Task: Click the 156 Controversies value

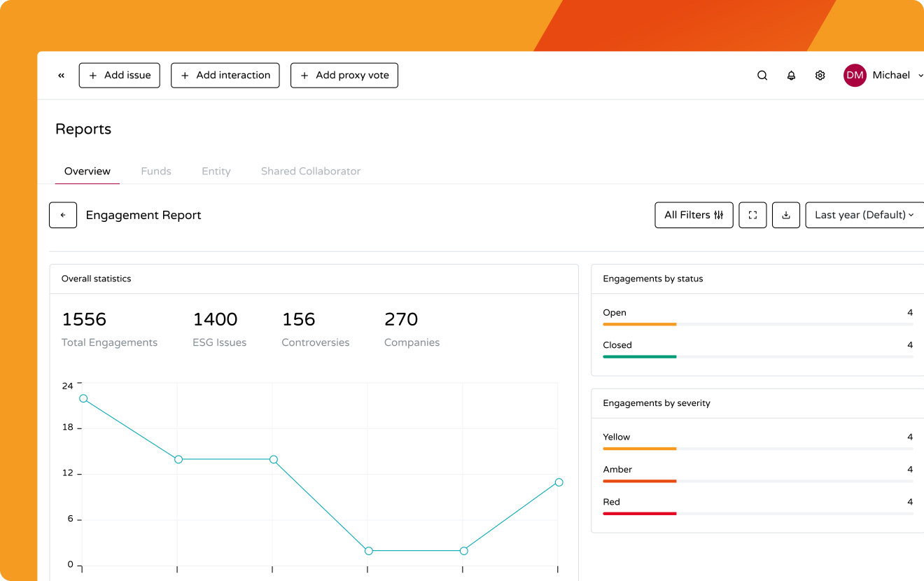Action: click(299, 319)
